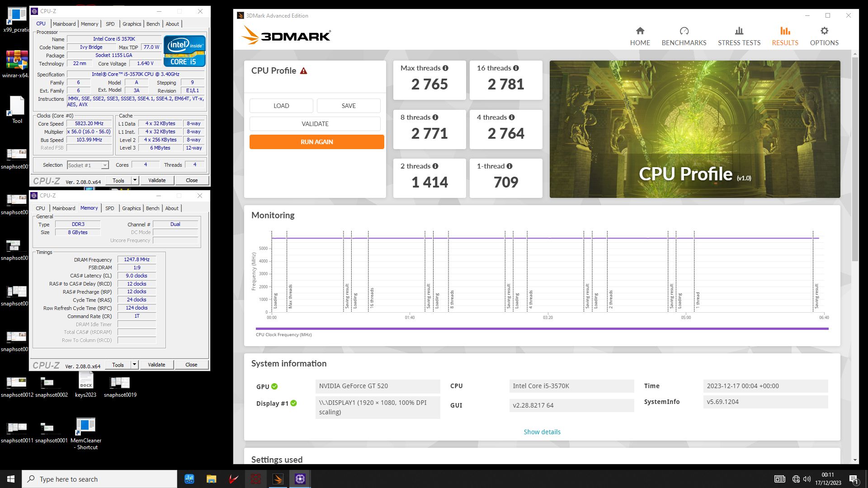Open volume control in system tray
The image size is (868, 488).
[807, 479]
